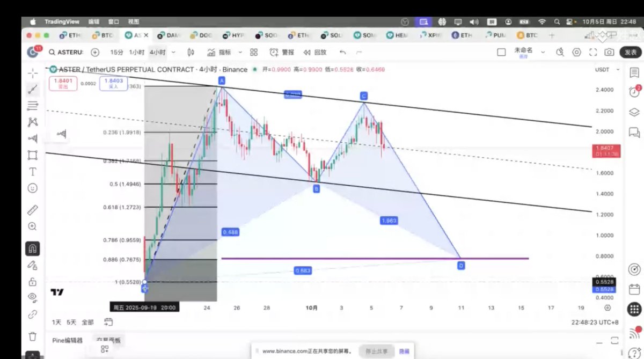644x359 pixels.
Task: Select the 全部 date range
Action: coord(87,323)
